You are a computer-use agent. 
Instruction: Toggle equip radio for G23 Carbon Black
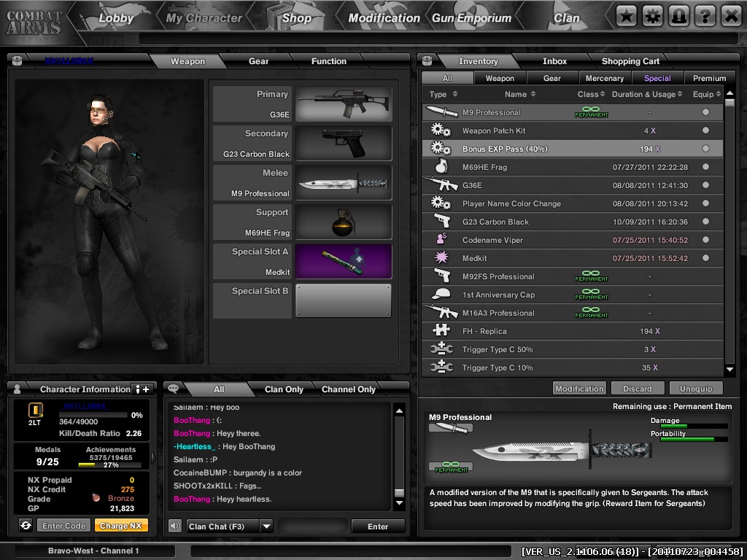click(705, 222)
